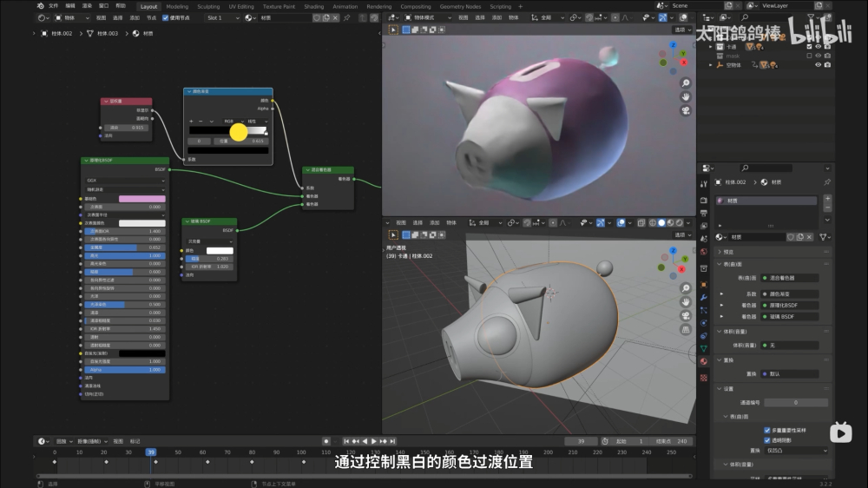Add material slot with plus button

[827, 198]
